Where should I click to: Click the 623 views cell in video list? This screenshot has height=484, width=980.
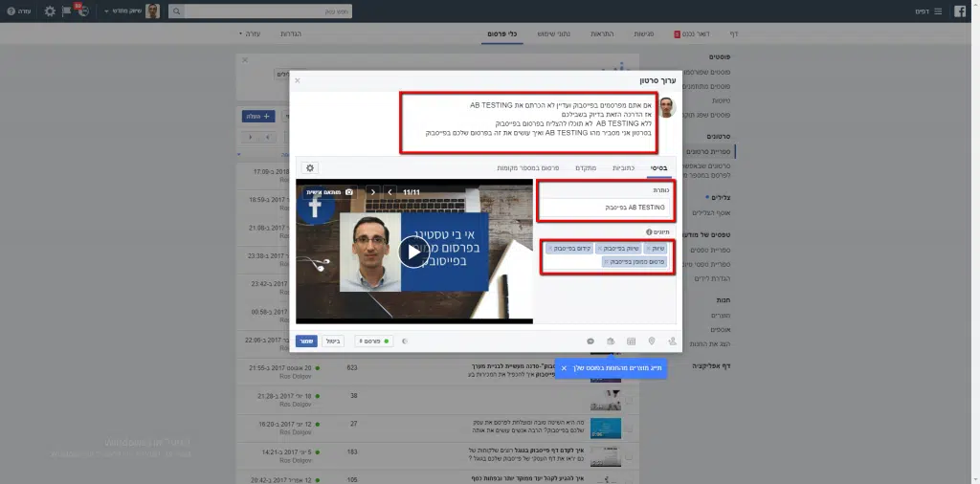tap(352, 368)
